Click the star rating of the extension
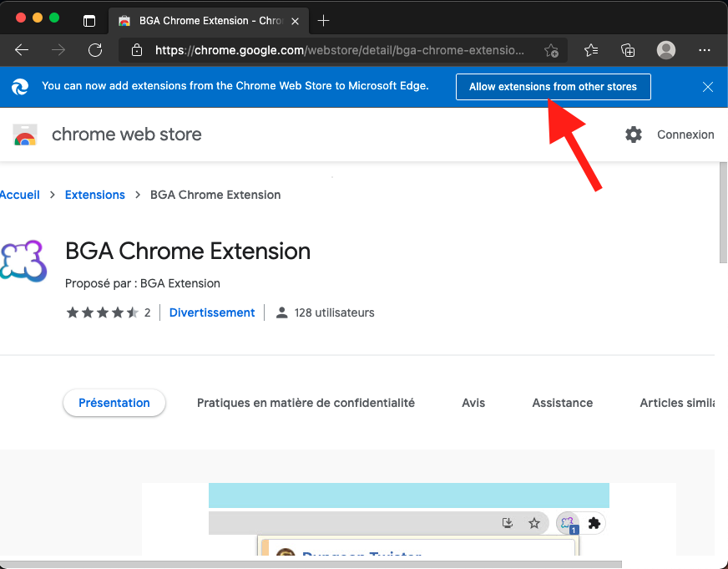 tap(102, 312)
